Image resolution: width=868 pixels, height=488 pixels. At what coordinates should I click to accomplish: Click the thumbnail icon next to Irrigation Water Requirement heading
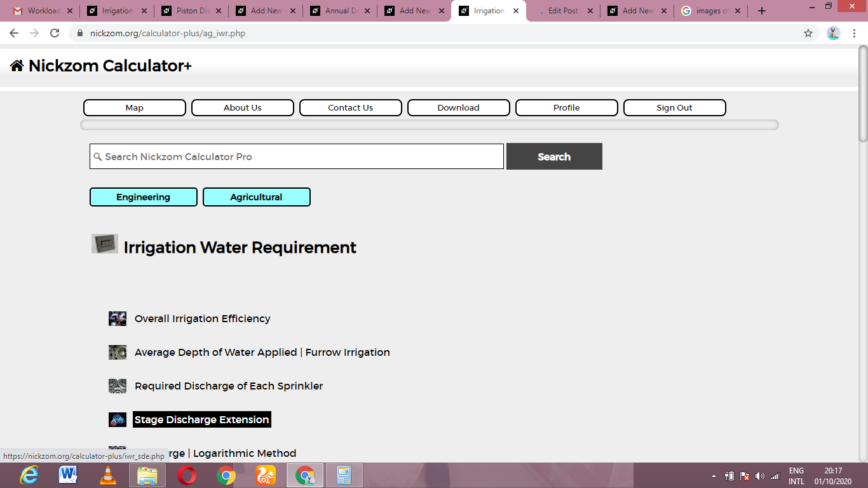(105, 244)
